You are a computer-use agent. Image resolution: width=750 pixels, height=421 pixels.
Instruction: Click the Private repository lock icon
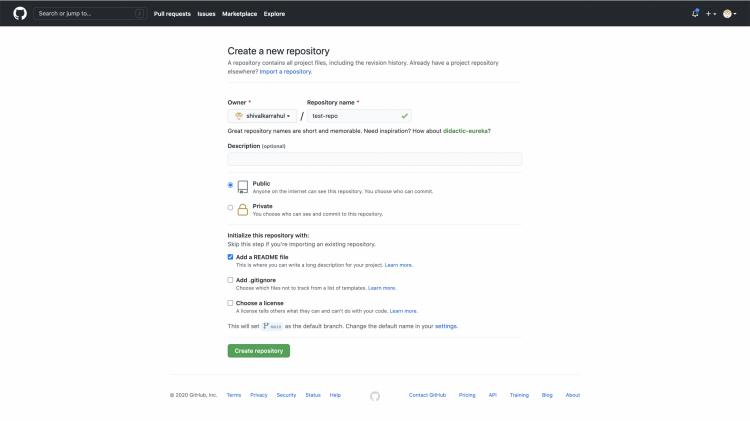242,209
